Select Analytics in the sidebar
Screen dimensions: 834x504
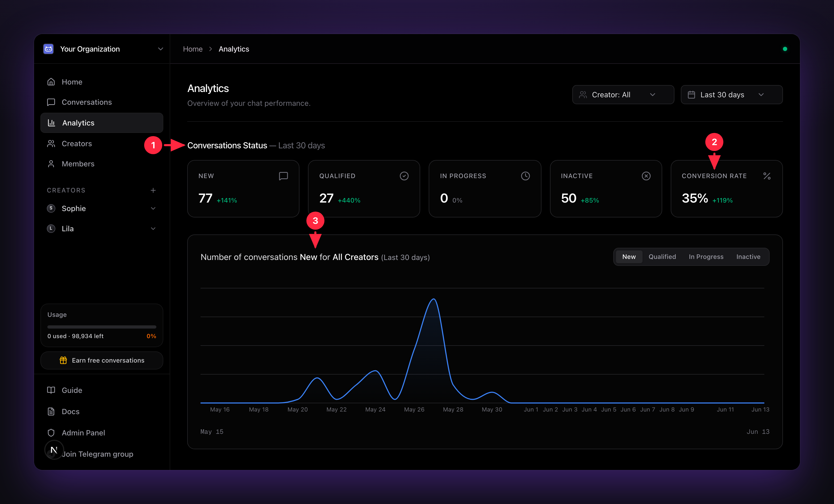(102, 123)
